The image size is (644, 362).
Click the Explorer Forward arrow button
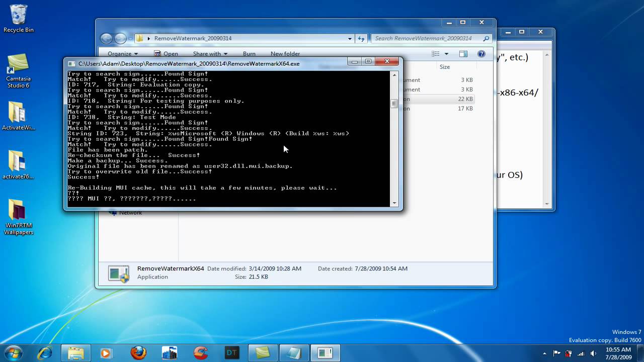point(121,39)
